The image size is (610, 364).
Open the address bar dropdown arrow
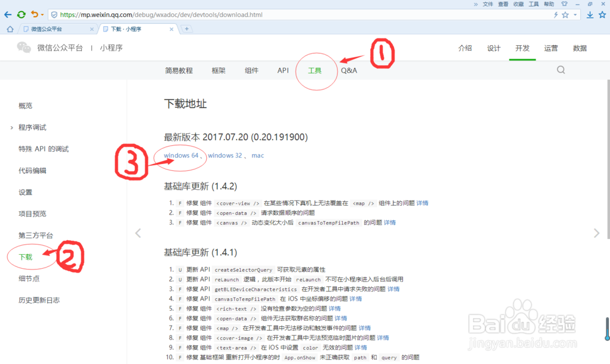coord(575,15)
